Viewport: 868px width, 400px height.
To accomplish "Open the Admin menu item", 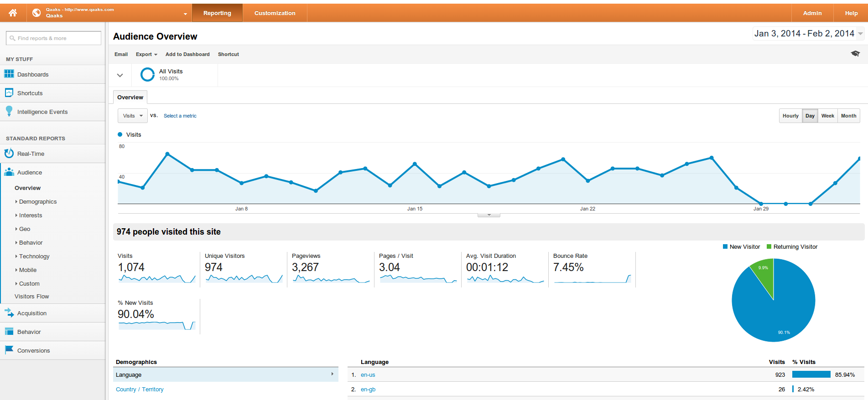I will coord(812,13).
